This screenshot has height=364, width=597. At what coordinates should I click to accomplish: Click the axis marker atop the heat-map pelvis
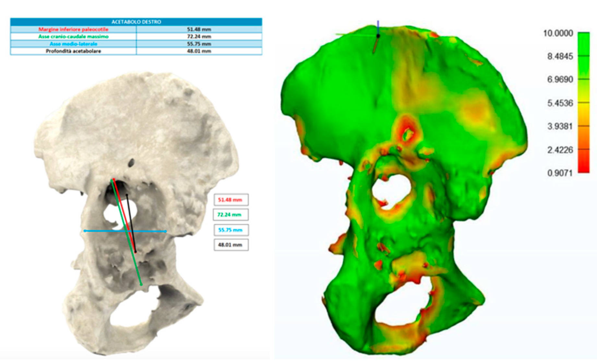(378, 36)
